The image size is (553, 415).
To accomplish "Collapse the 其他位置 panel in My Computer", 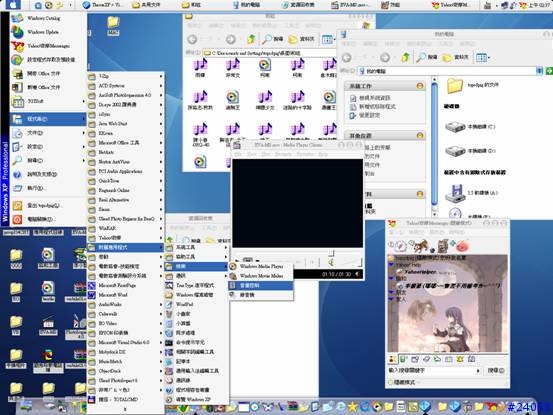I will tap(420, 135).
